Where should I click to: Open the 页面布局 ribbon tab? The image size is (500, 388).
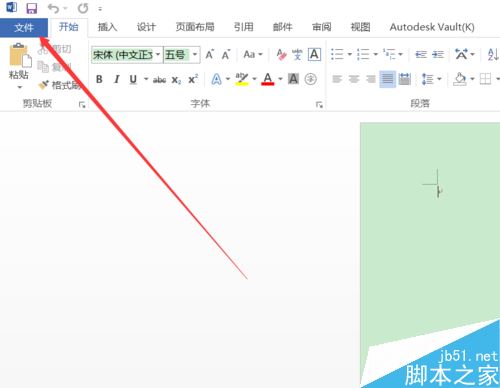[x=195, y=27]
